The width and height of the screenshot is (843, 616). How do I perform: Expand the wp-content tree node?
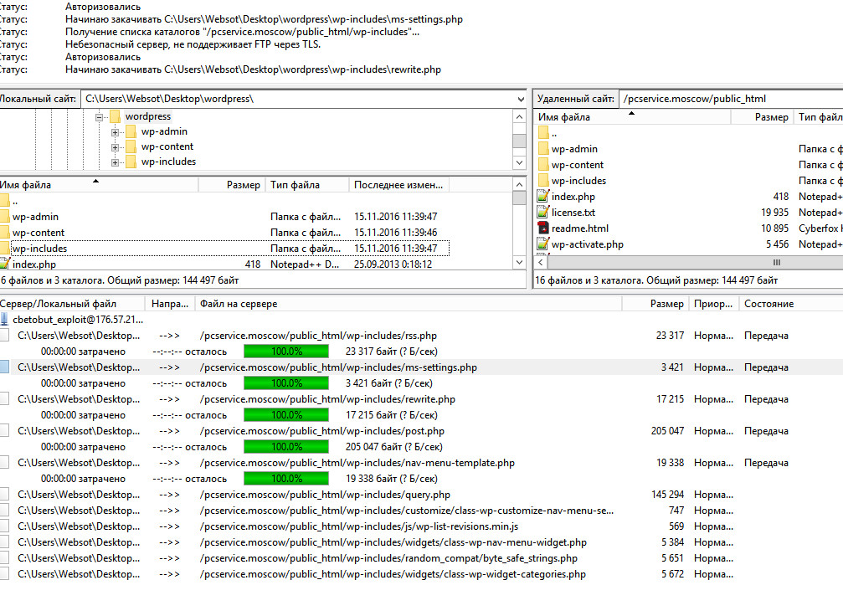click(x=115, y=146)
